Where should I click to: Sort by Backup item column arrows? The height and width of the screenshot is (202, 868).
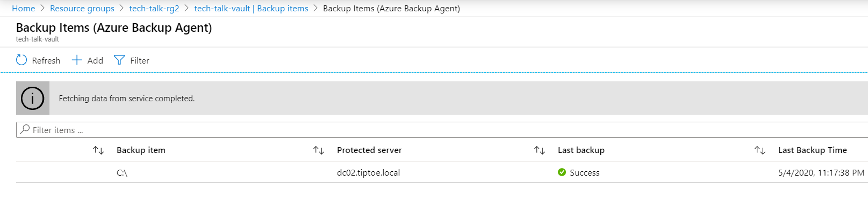[98, 150]
